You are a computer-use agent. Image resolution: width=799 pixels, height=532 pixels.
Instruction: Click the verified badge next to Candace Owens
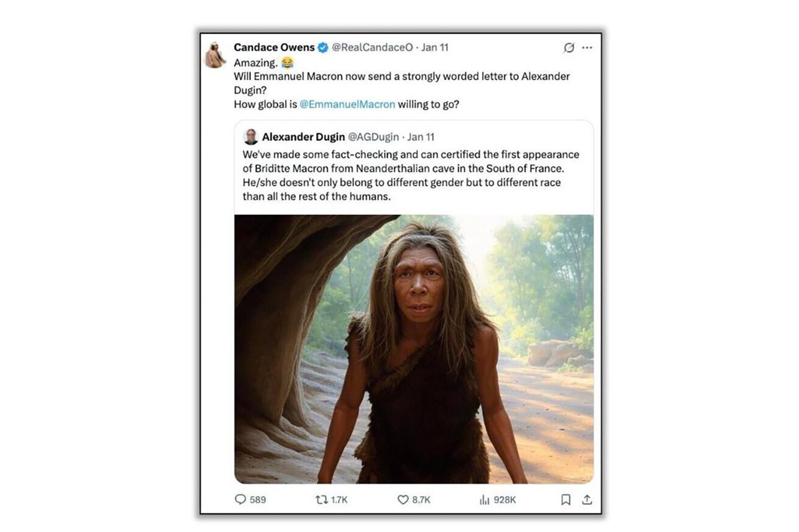[322, 47]
